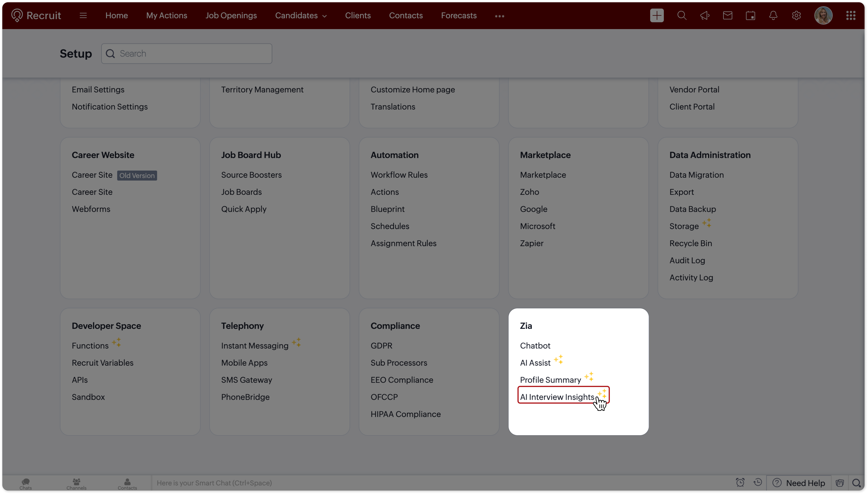Open the Chats icon in bottom bar
The image size is (868, 494).
pos(25,483)
